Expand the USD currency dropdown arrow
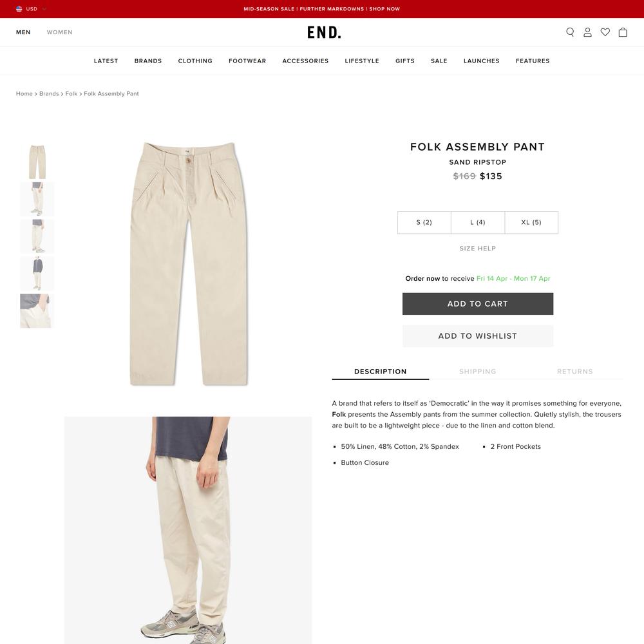Viewport: 644px width, 644px height. [x=44, y=9]
